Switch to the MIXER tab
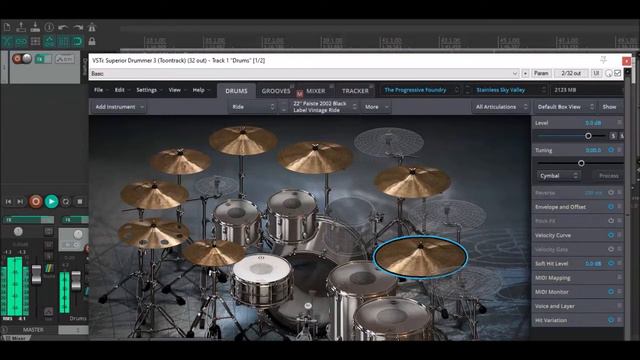Image resolution: width=640 pixels, height=360 pixels. click(x=316, y=91)
